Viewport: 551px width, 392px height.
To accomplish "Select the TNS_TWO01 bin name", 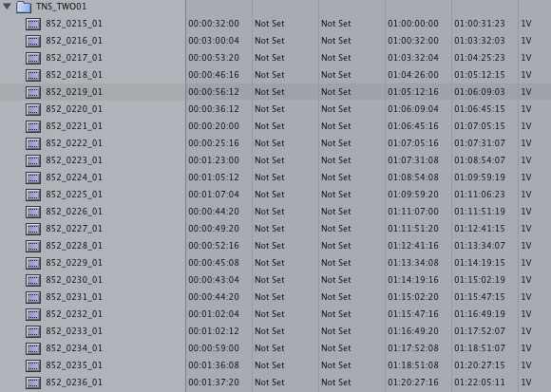I will tap(61, 7).
